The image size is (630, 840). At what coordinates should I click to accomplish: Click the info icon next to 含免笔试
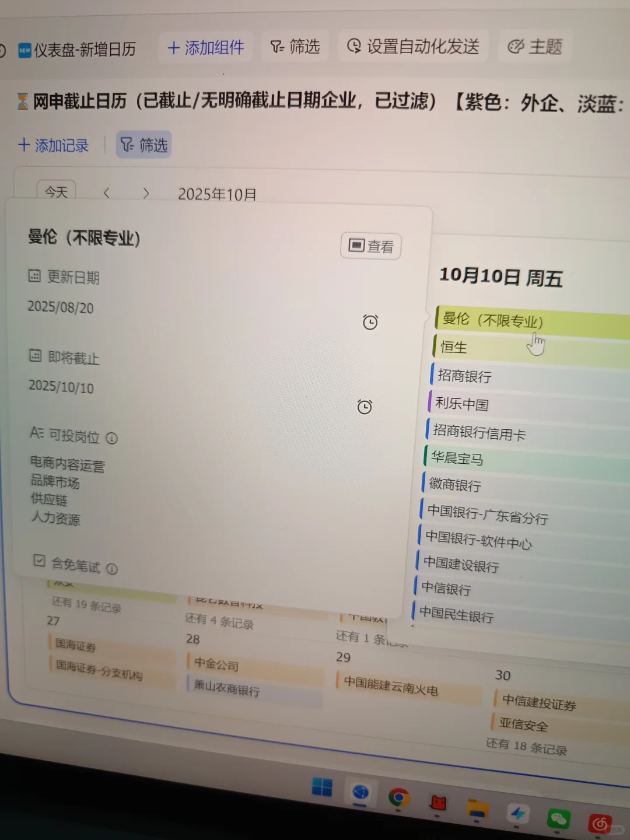[x=112, y=568]
